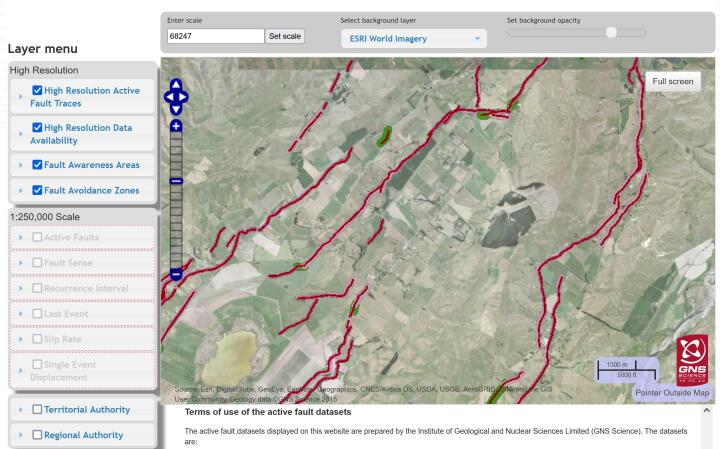Click the GNS Science logo
The width and height of the screenshot is (720, 449).
[x=692, y=357]
